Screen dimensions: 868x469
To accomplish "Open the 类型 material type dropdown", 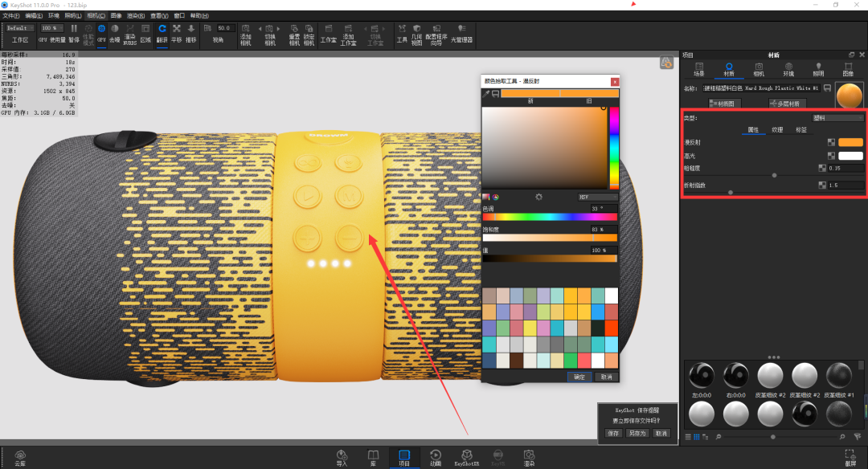I will [x=837, y=118].
